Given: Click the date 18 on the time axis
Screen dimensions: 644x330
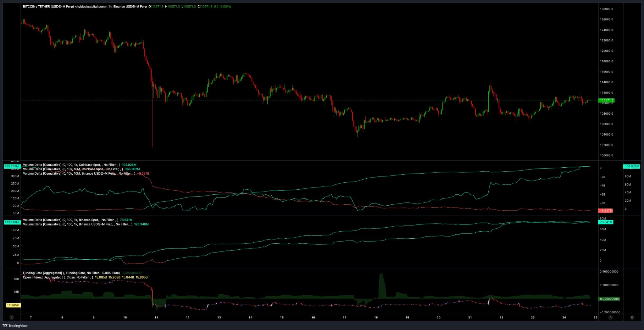Looking at the screenshot, I should pyautogui.click(x=376, y=318).
